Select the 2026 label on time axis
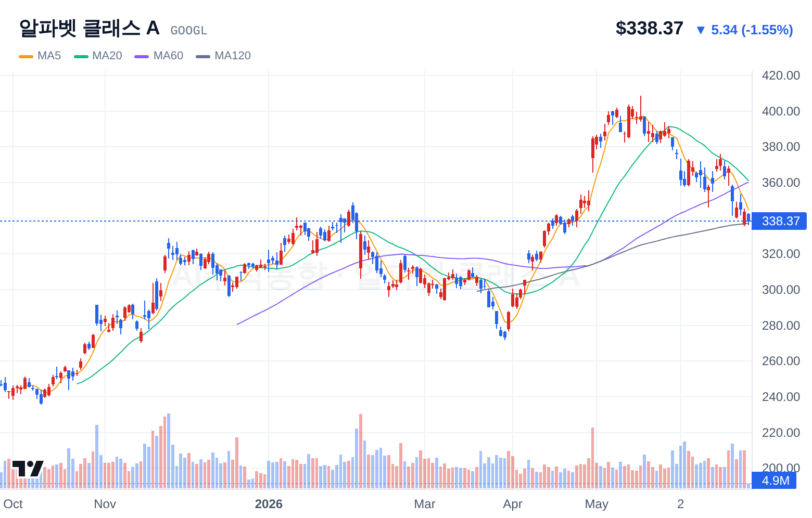Screen dimensions: 812x518 coord(269,504)
